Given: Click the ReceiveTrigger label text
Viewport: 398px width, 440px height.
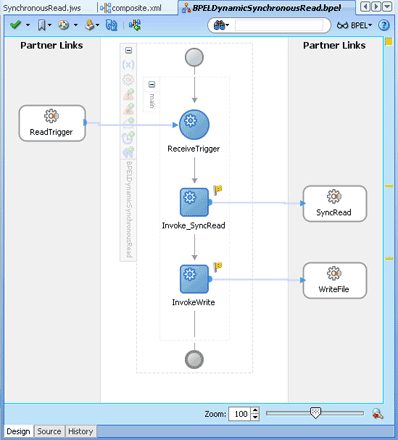Looking at the screenshot, I should (194, 149).
